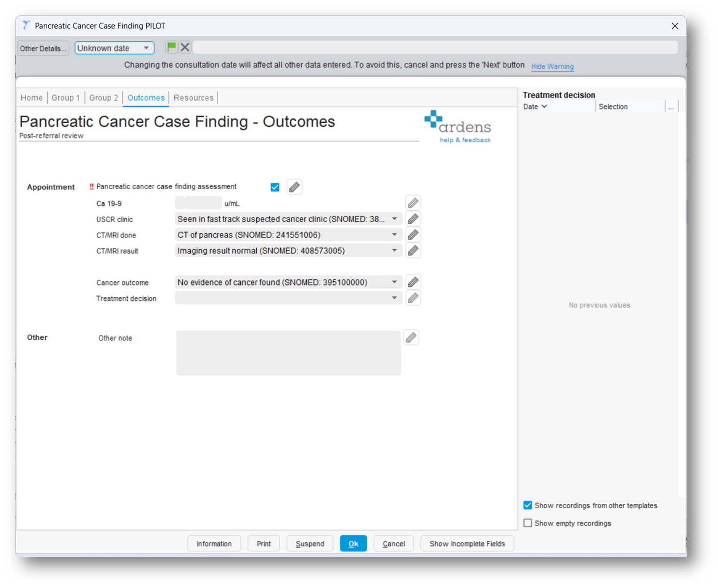
Task: Click the green flag icon in toolbar
Action: (171, 47)
